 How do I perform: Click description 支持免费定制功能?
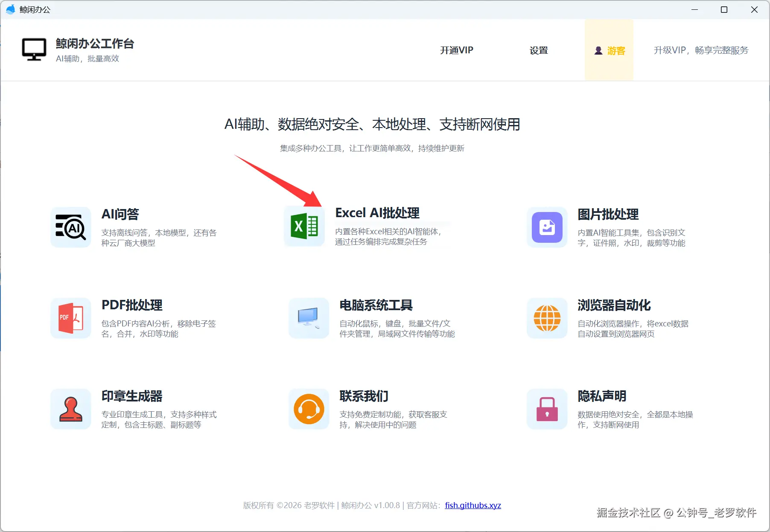tap(393, 419)
